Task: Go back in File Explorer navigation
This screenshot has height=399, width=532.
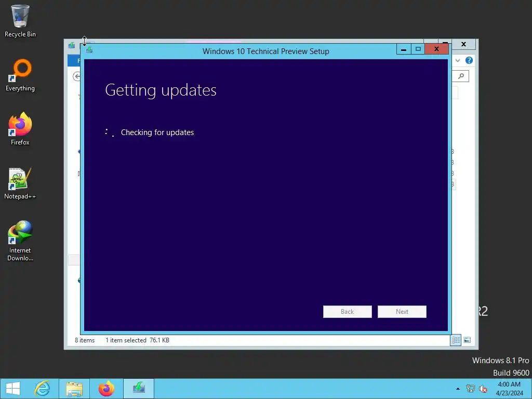Action: [x=77, y=76]
